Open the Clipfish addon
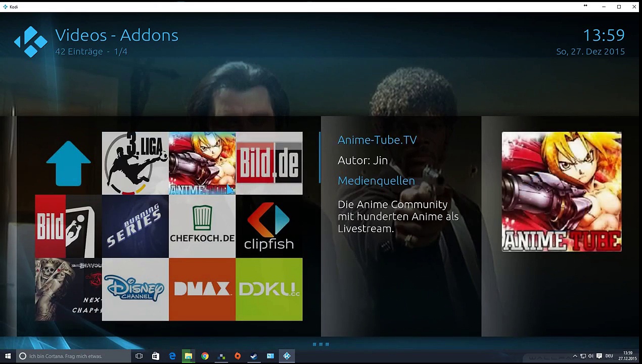Viewport: 642px width, 364px height. click(x=269, y=226)
